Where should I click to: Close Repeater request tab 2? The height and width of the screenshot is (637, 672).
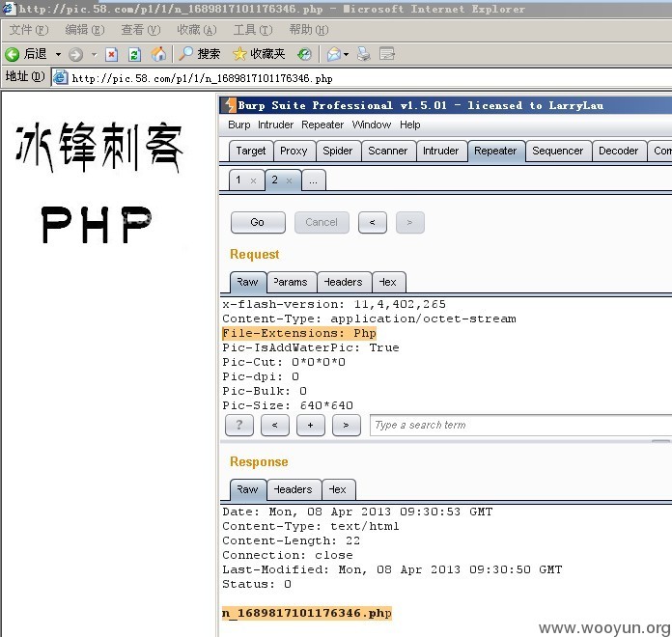[x=290, y=180]
